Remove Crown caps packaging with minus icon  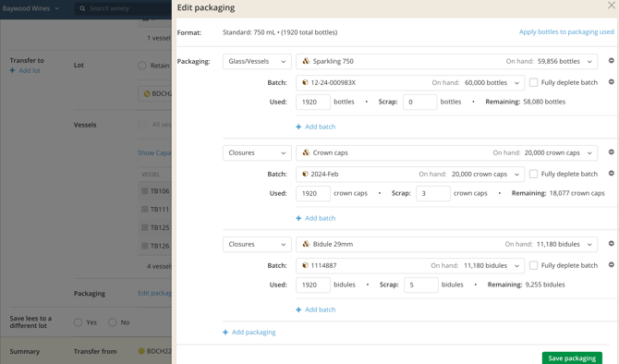(611, 152)
